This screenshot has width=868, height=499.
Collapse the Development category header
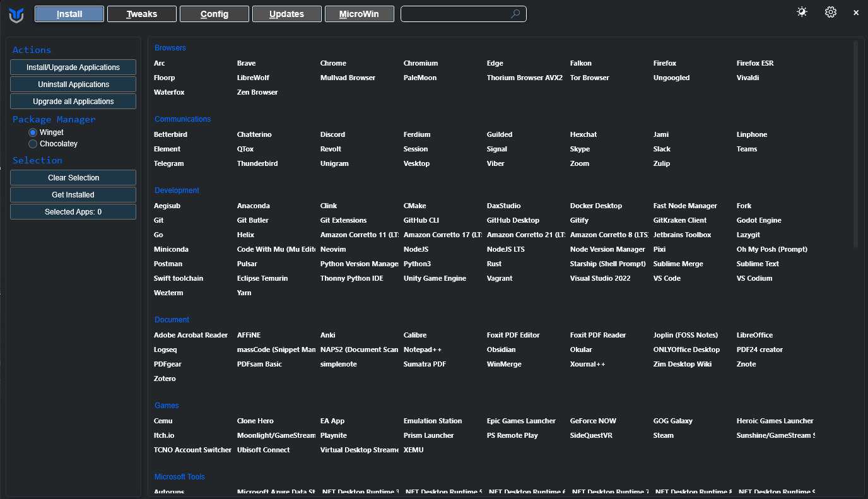coord(177,191)
